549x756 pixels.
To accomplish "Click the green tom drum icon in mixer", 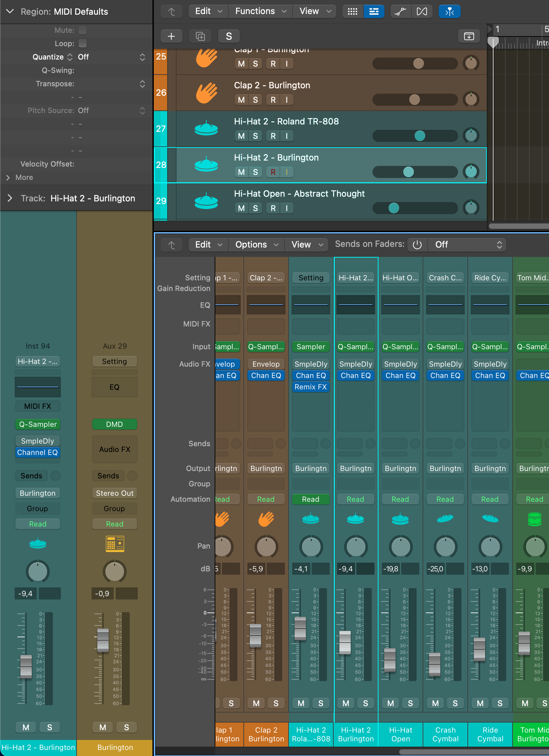I will tap(534, 519).
